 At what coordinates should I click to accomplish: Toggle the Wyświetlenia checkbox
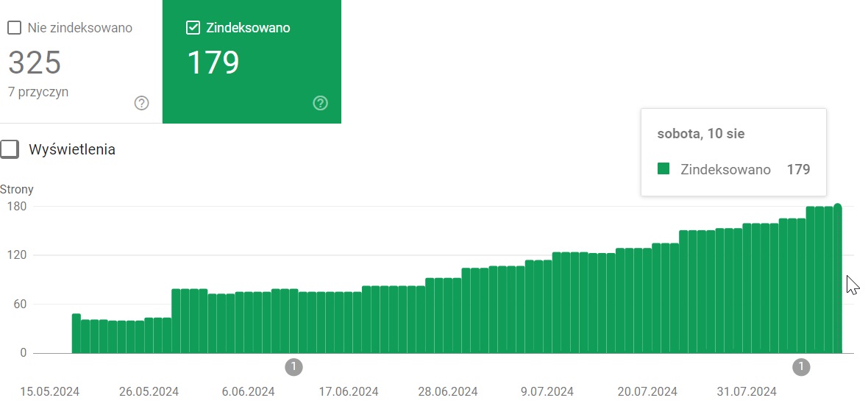(10, 149)
